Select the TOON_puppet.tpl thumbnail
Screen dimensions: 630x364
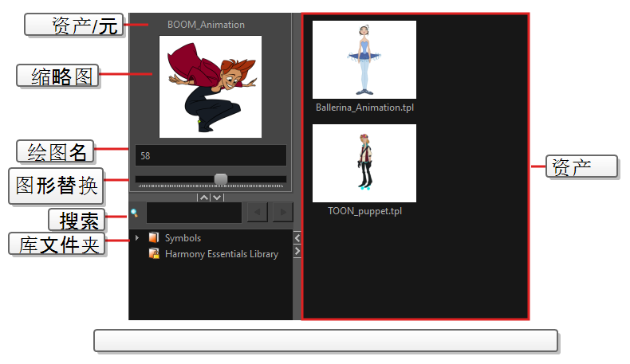click(x=364, y=162)
